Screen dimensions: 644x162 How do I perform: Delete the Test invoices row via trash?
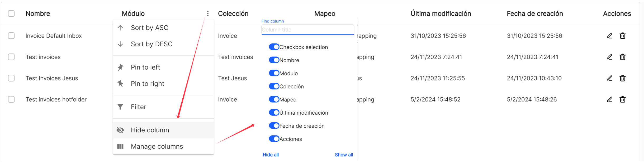pyautogui.click(x=623, y=57)
